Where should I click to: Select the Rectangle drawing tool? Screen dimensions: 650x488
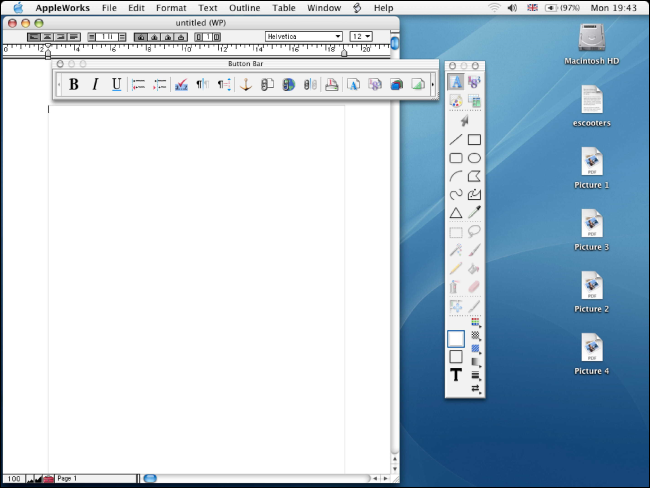pyautogui.click(x=474, y=140)
